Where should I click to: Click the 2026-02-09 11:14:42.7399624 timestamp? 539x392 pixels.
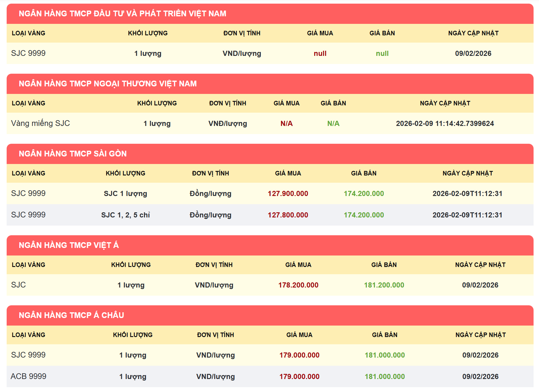click(445, 124)
